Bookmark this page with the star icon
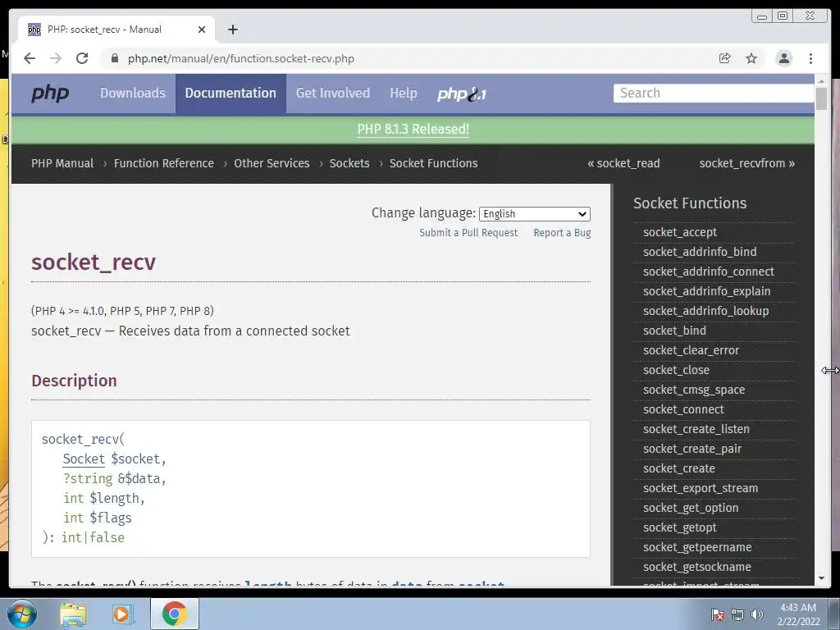 coord(751,58)
